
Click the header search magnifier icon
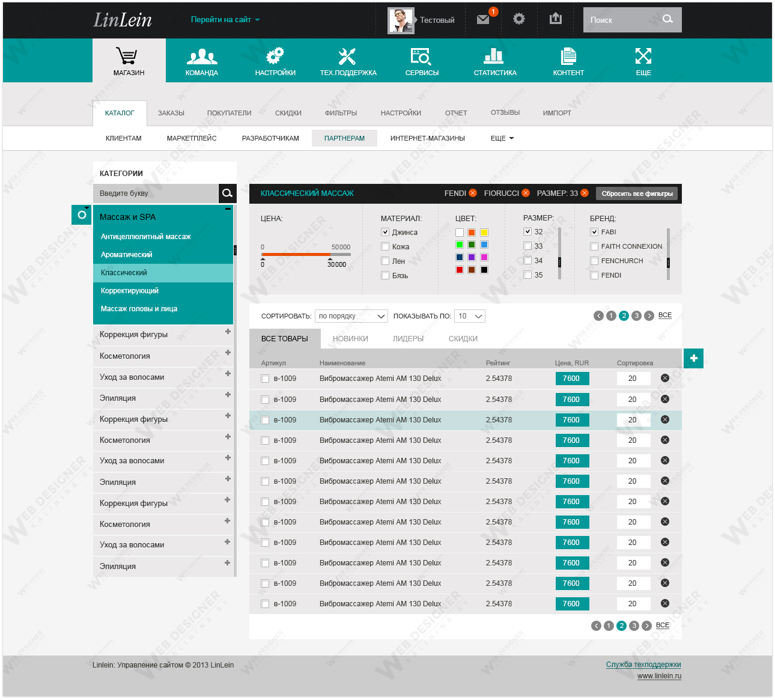tap(667, 19)
